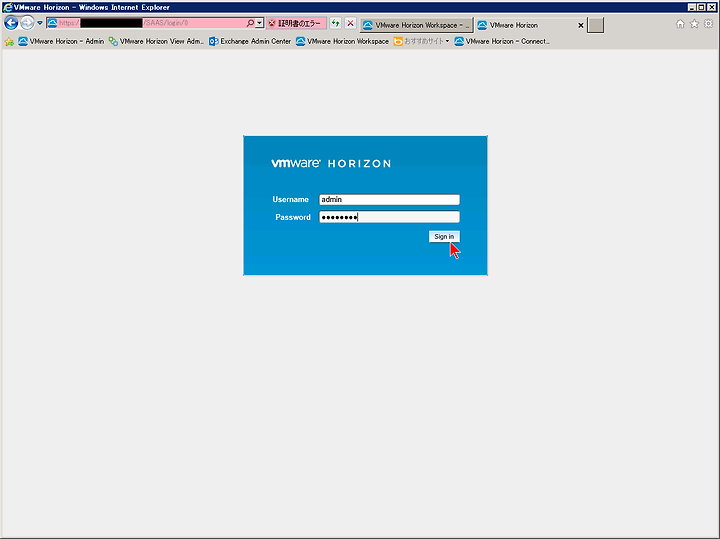Open a new blank tab
Image resolution: width=720 pixels, height=539 pixels.
[x=596, y=25]
